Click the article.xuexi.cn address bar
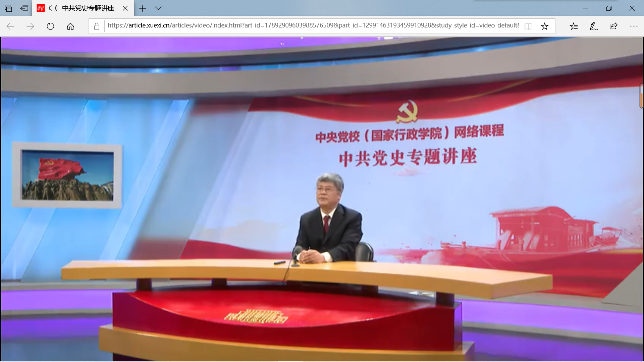 (312, 25)
